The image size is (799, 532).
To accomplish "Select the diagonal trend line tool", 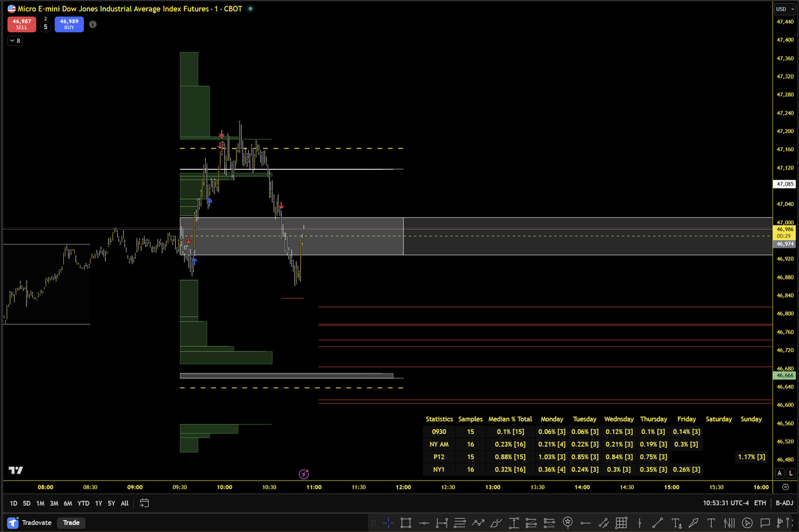I will click(658, 523).
